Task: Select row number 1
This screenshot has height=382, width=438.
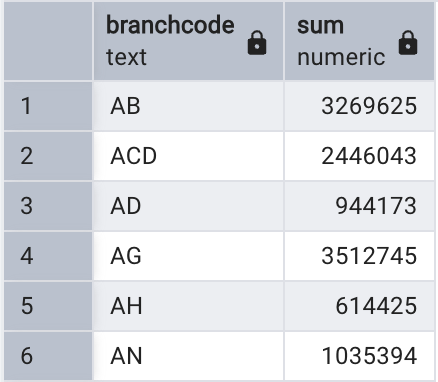Action: point(48,106)
